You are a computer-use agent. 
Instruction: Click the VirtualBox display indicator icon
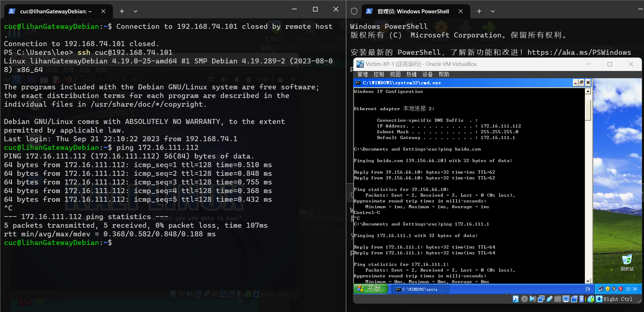click(566, 299)
